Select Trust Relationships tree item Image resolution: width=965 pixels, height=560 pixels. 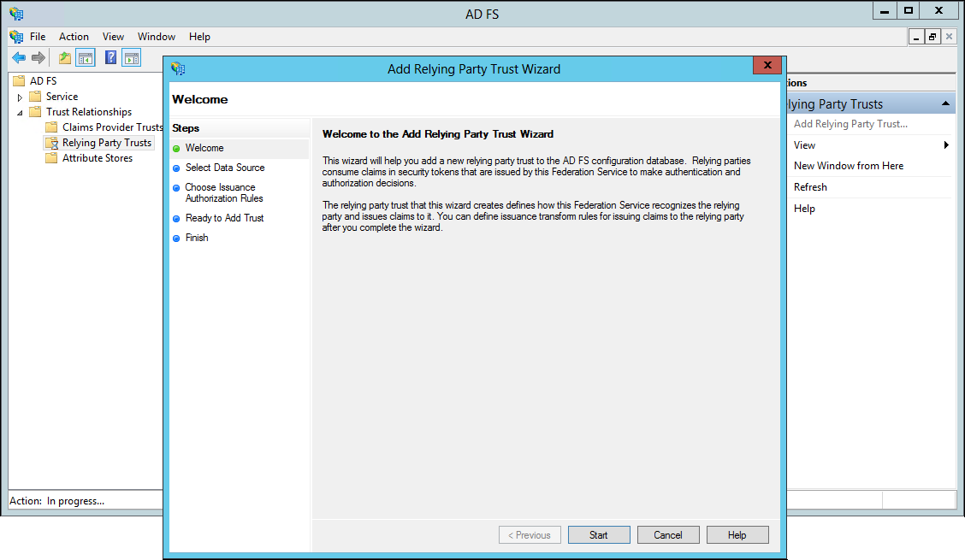point(89,112)
